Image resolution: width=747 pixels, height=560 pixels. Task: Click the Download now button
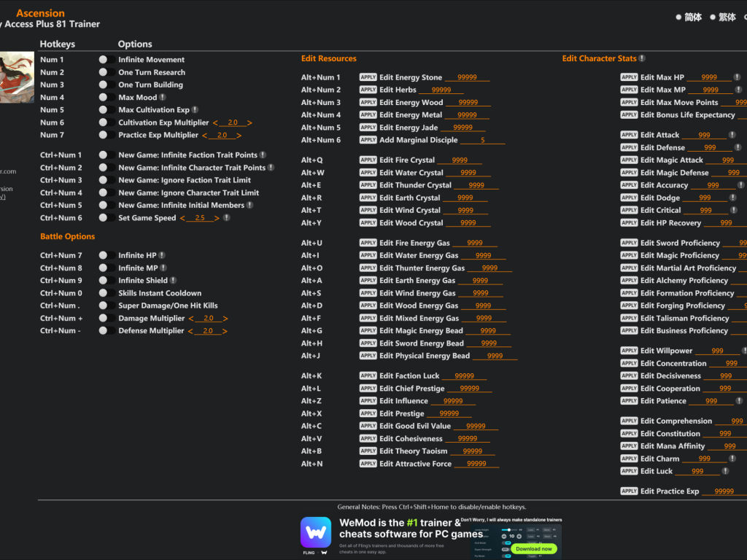click(x=533, y=548)
